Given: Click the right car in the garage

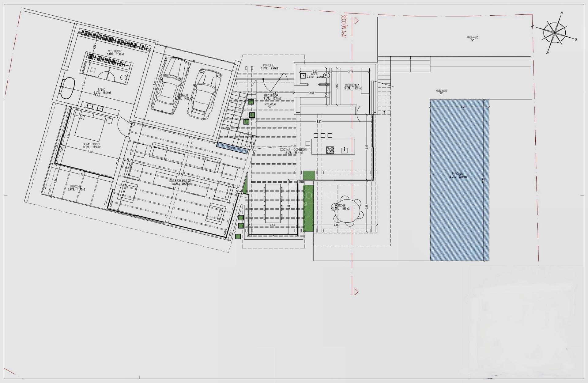Looking at the screenshot, I should tap(204, 93).
